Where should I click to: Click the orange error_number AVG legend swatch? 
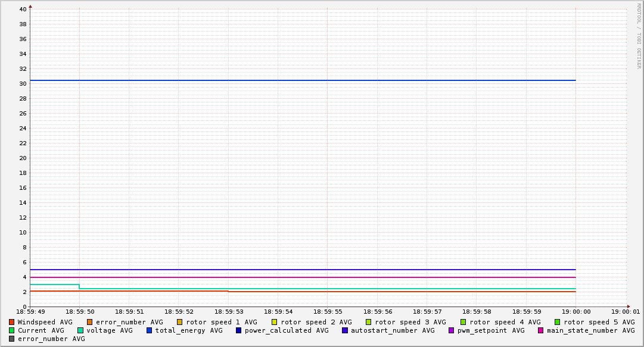click(x=90, y=322)
